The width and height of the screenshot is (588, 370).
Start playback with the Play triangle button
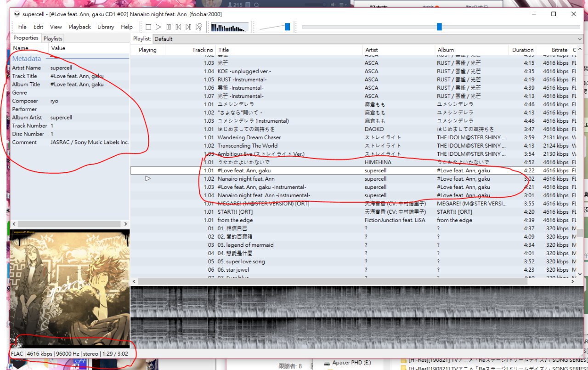(158, 27)
